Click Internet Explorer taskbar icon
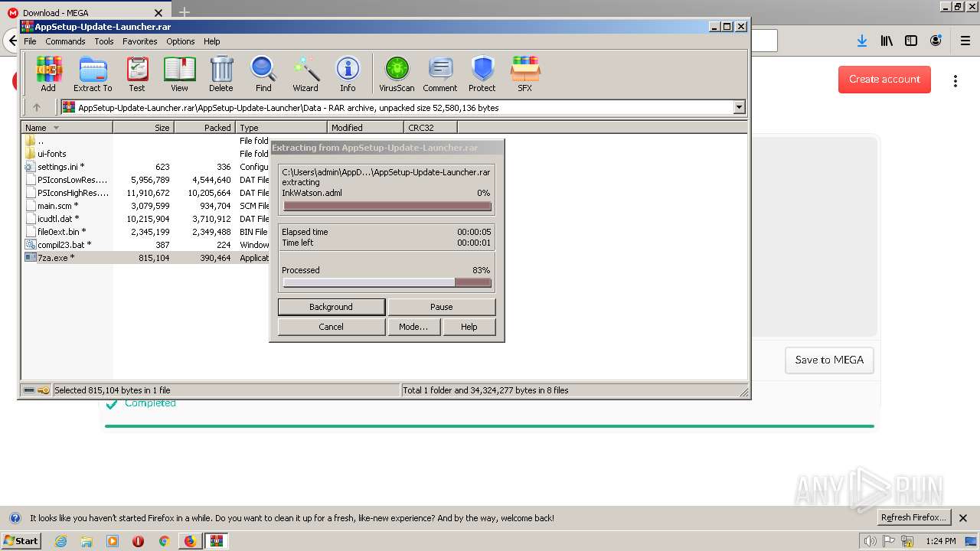Image resolution: width=980 pixels, height=551 pixels. [x=60, y=541]
